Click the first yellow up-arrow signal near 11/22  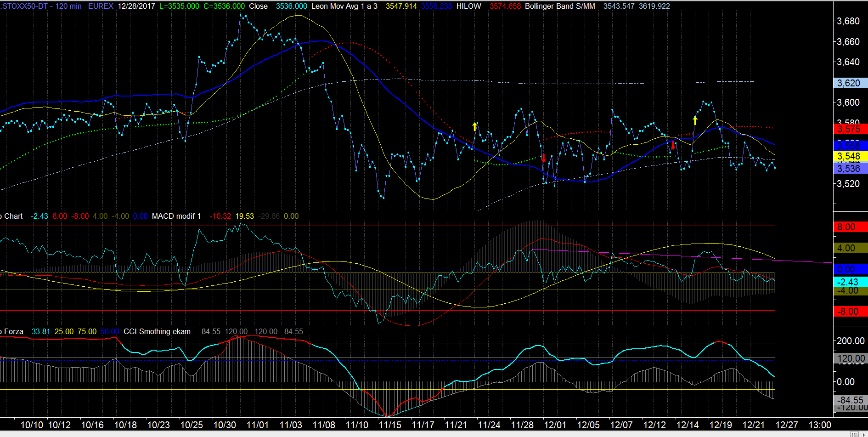tap(475, 126)
